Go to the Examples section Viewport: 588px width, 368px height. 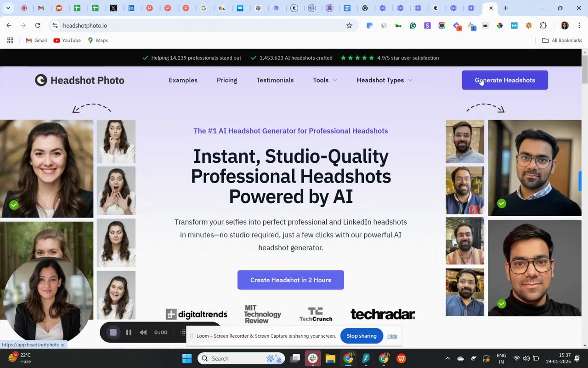pyautogui.click(x=183, y=80)
